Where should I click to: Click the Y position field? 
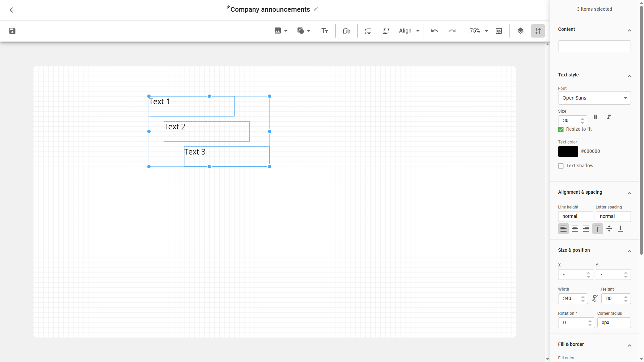613,275
